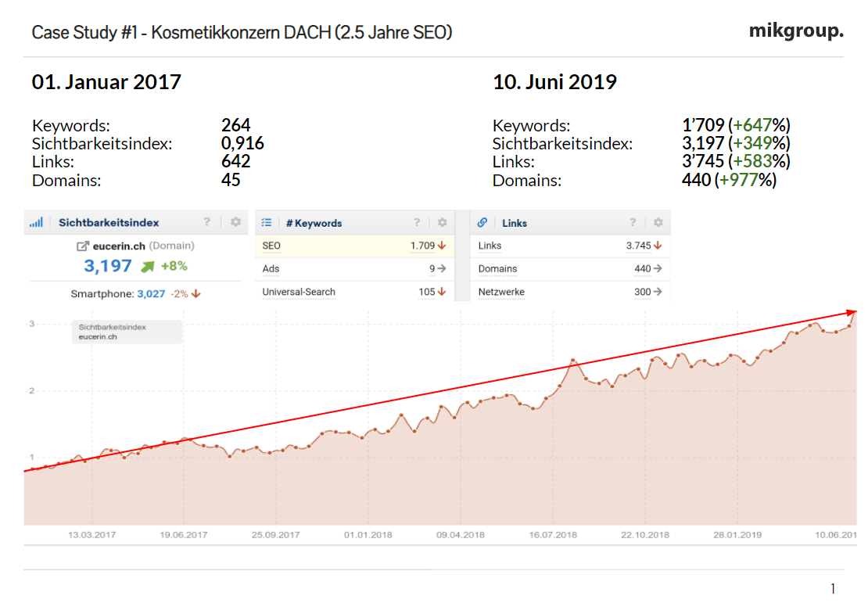868x614 pixels.
Task: Click the Links chain icon
Action: pos(482,223)
